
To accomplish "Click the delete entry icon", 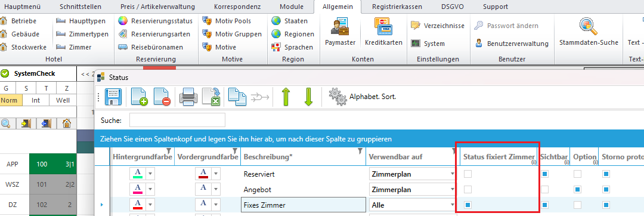I will (162, 97).
